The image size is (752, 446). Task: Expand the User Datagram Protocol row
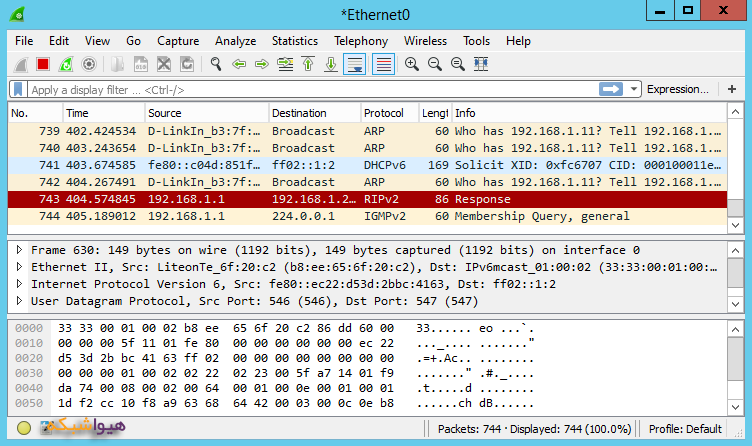point(21,301)
